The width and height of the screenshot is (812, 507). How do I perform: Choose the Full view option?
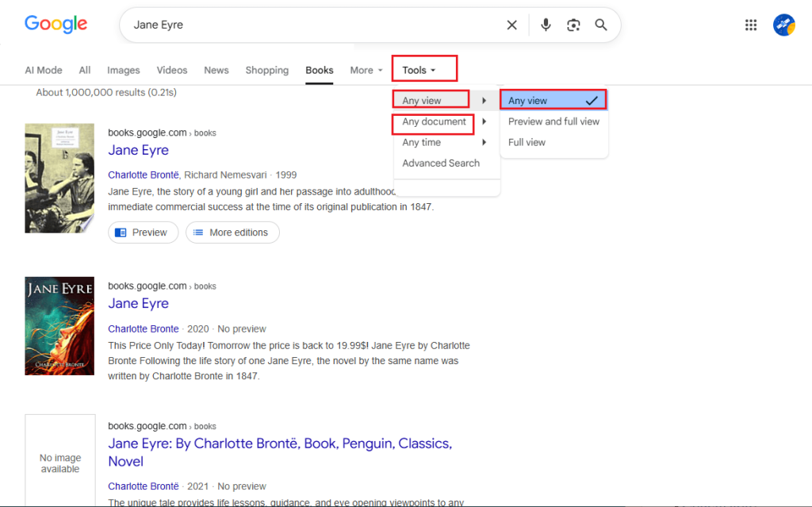pyautogui.click(x=527, y=142)
